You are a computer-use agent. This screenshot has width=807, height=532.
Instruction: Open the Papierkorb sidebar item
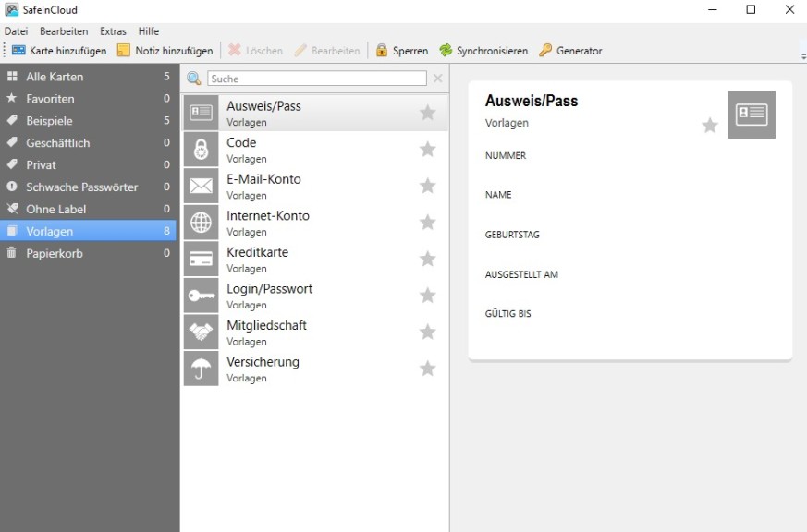(55, 253)
